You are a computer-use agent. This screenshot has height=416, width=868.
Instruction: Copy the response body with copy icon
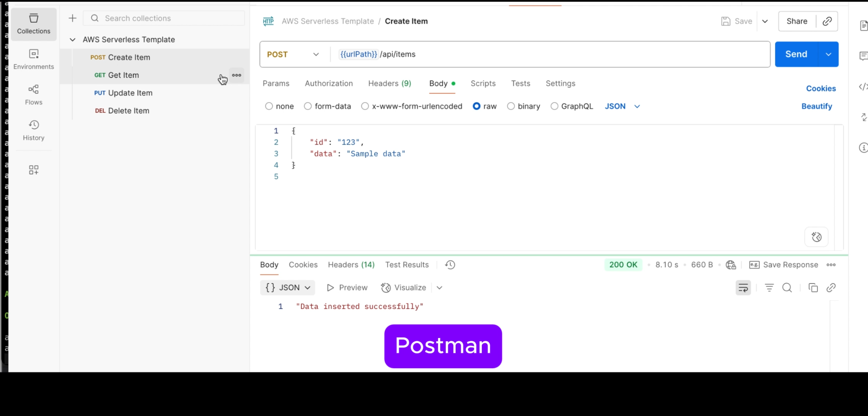pyautogui.click(x=813, y=288)
